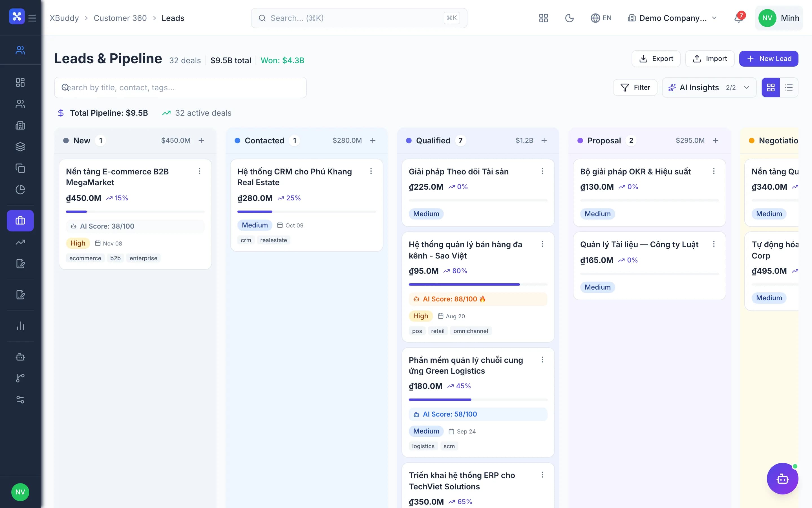The image size is (812, 508).
Task: Create a New Lead
Action: pyautogui.click(x=768, y=59)
